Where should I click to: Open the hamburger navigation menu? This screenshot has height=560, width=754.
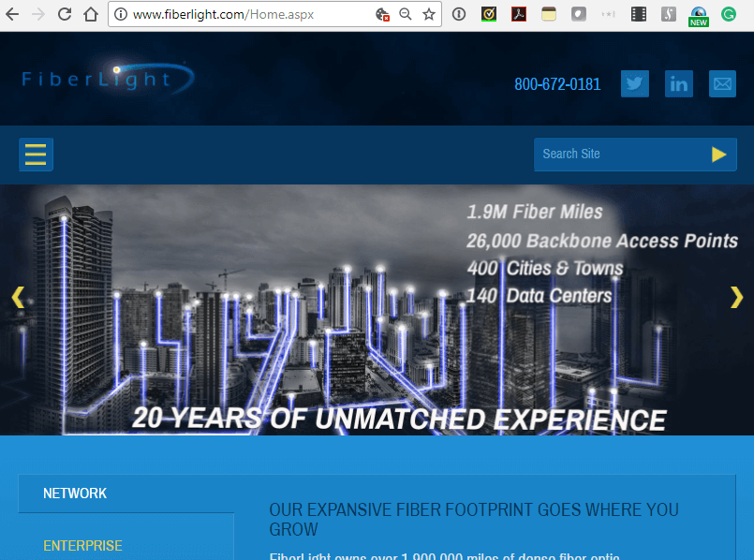36,154
